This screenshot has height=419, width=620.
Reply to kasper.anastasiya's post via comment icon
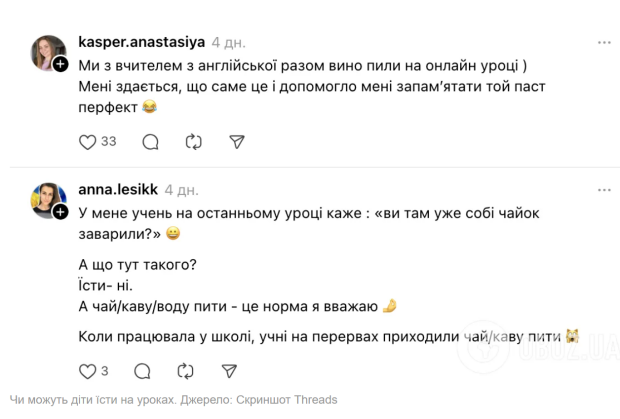point(150,142)
